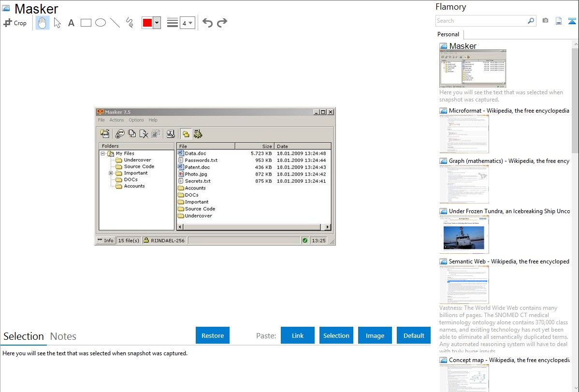Open the Actions menu in Masker 7.5
The height and width of the screenshot is (392, 579).
[116, 120]
